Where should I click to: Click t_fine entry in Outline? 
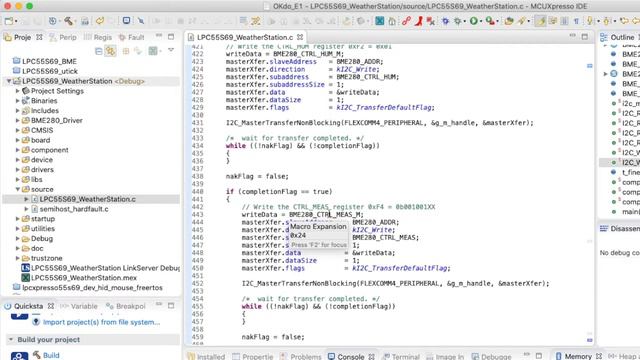pyautogui.click(x=631, y=172)
